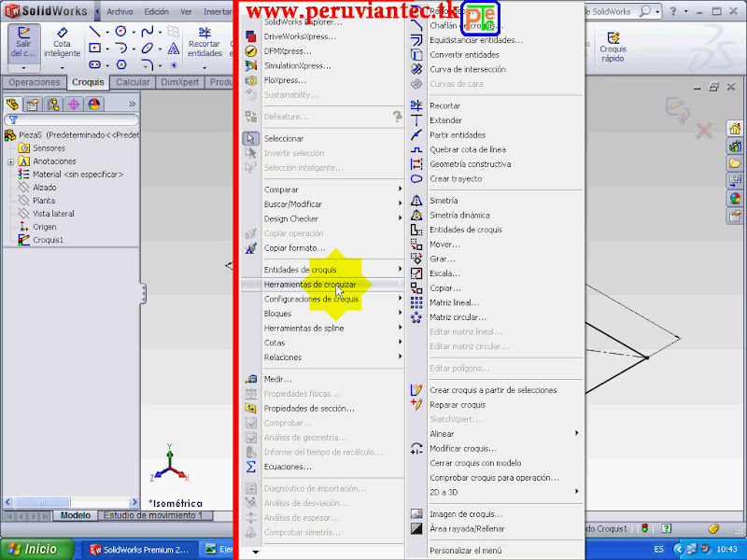
Task: Open the FeatureManager design tree tab
Action: pos(12,104)
